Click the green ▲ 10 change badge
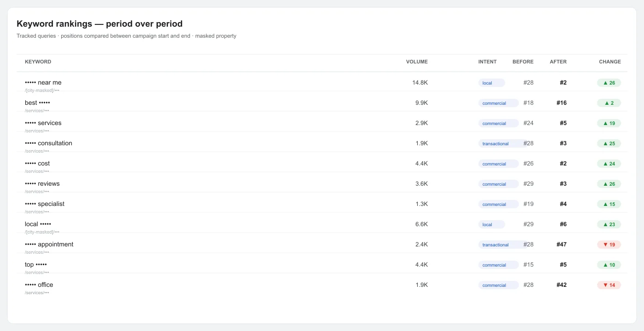The image size is (644, 331). tap(609, 265)
